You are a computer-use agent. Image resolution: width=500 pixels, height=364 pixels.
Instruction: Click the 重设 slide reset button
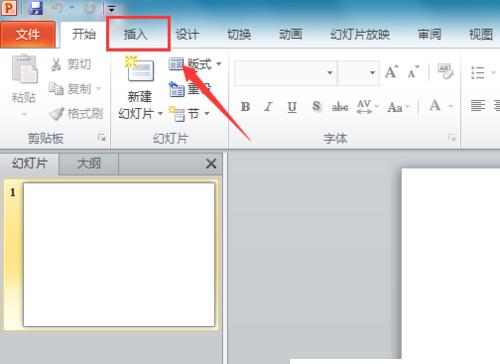(x=190, y=89)
